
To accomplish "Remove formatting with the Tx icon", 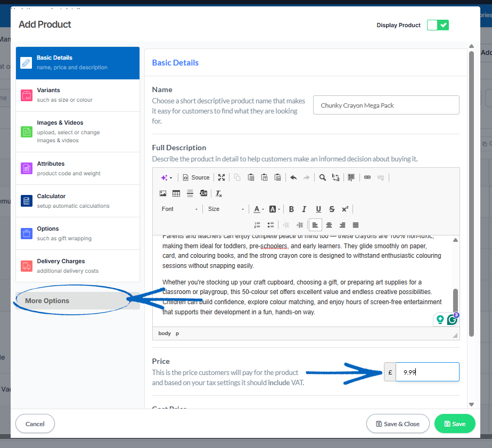I will coord(219,193).
